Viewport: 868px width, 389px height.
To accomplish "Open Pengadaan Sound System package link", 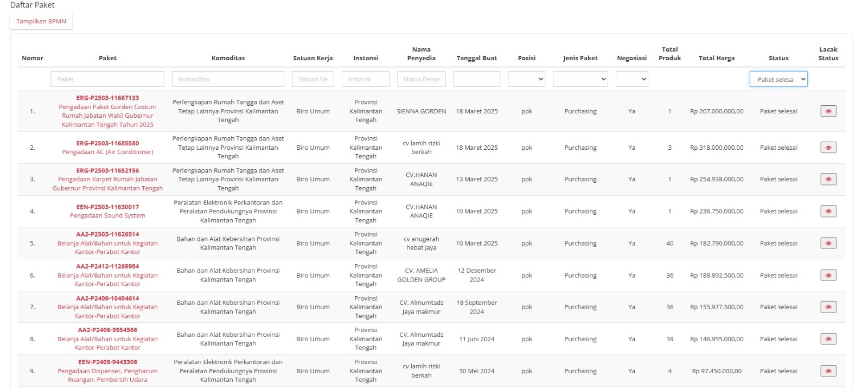I will 107,215.
